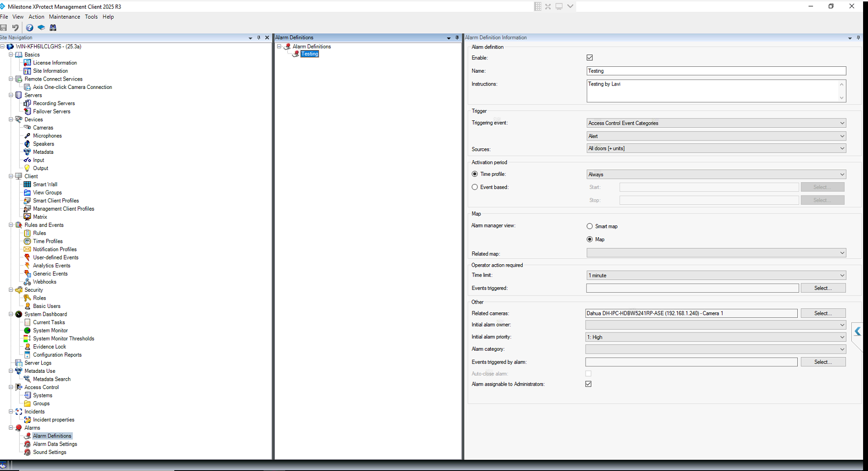868x471 pixels.
Task: Click Select button for Related cameras
Action: click(x=823, y=313)
